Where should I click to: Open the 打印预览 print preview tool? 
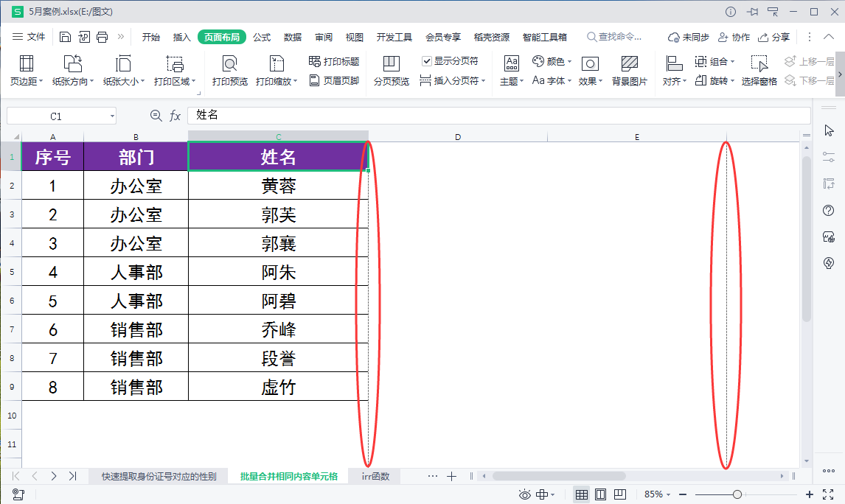(x=229, y=71)
